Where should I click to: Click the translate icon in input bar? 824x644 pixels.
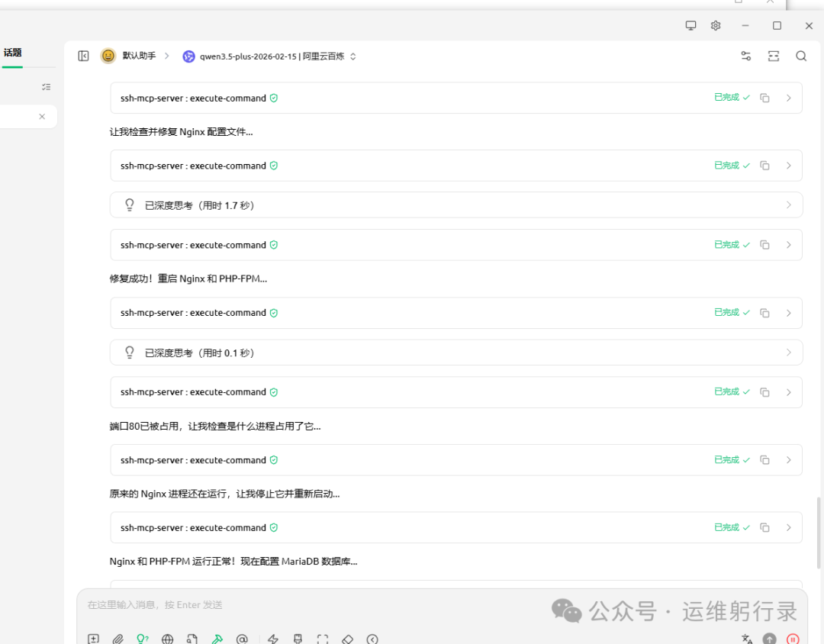tap(747, 639)
